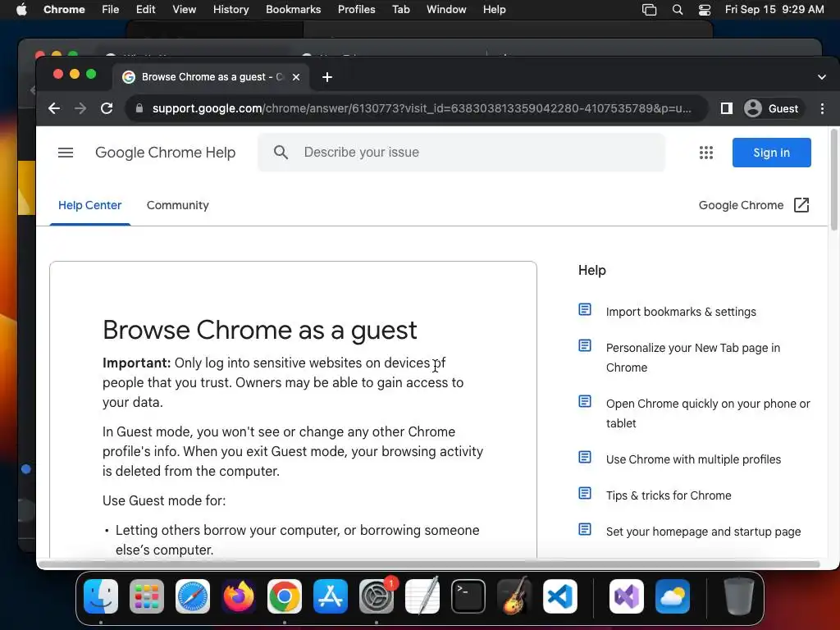Launch GarageBand from the dock

click(514, 596)
